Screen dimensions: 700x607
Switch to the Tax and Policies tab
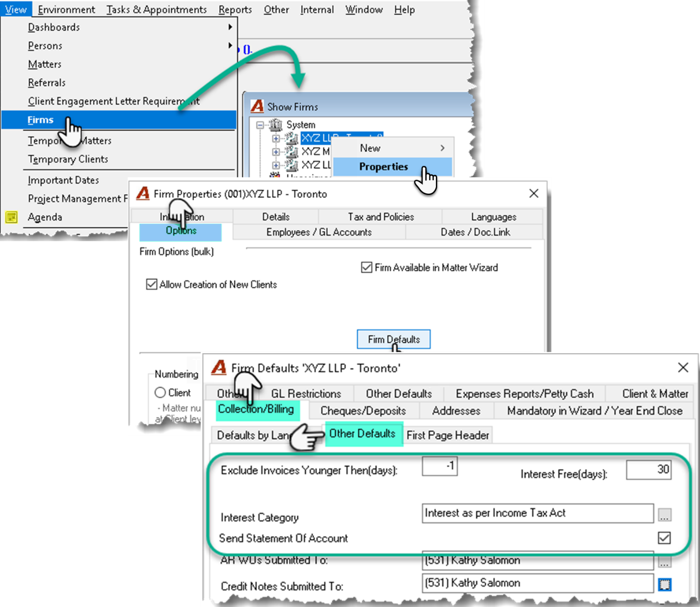point(381,217)
